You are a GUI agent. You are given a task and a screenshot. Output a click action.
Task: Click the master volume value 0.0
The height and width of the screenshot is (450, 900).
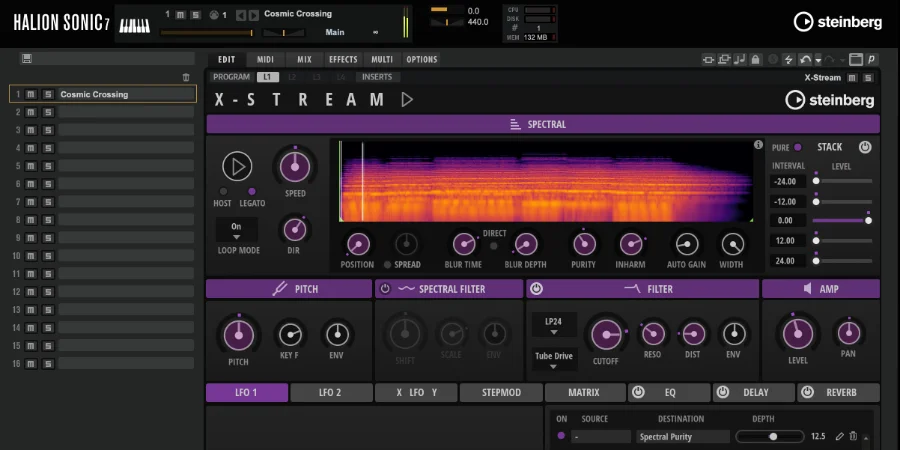pos(473,11)
